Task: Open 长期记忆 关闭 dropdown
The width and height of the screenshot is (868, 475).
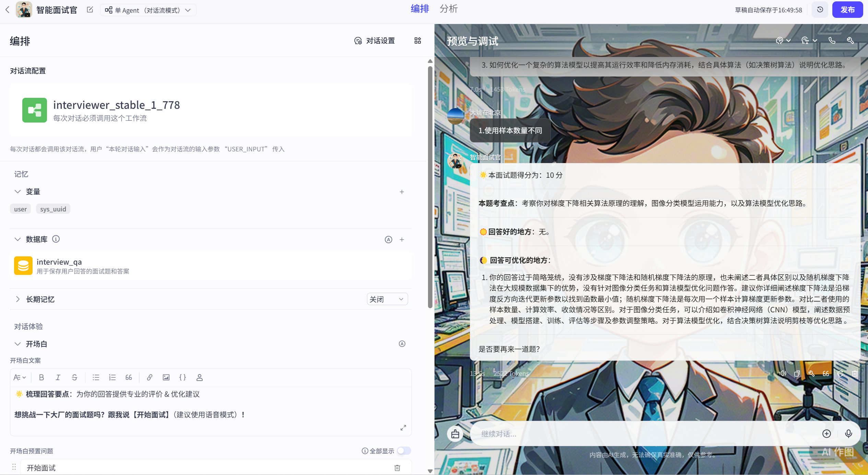Action: (x=387, y=299)
